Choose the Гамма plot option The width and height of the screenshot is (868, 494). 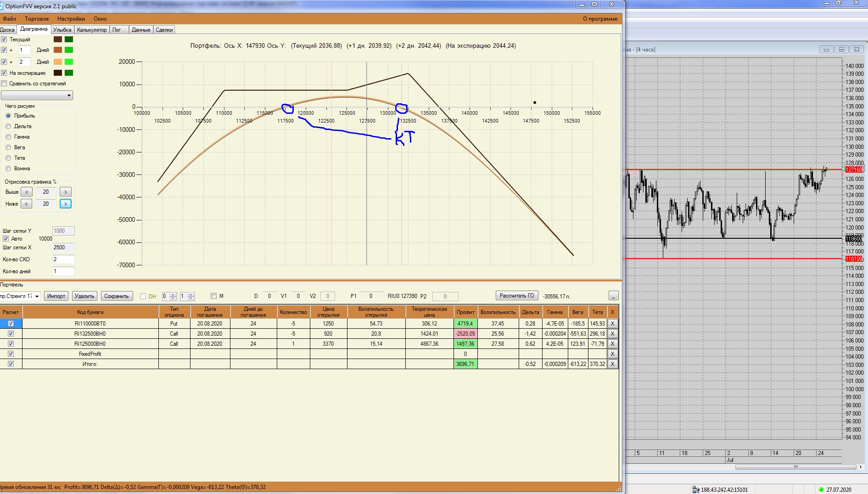(8, 137)
